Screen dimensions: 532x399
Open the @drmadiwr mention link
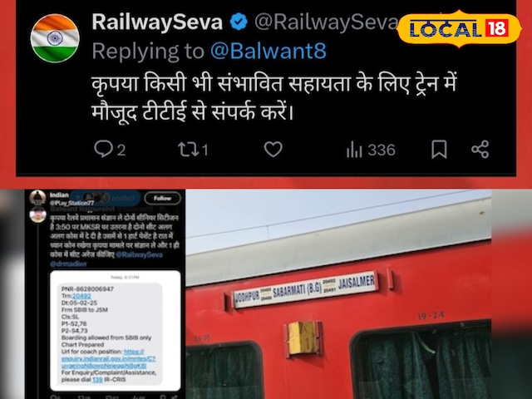click(x=68, y=264)
